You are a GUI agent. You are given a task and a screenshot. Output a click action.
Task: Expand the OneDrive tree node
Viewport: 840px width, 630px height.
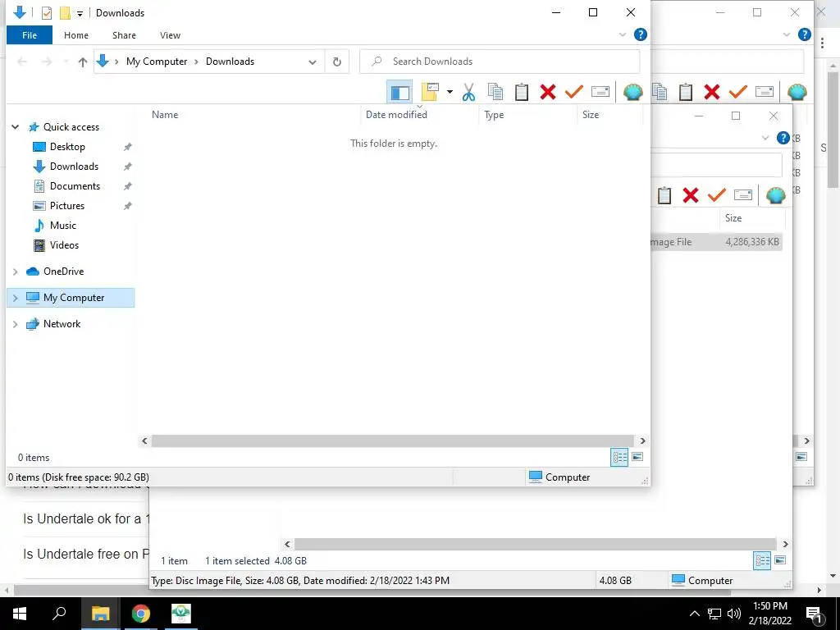point(15,272)
